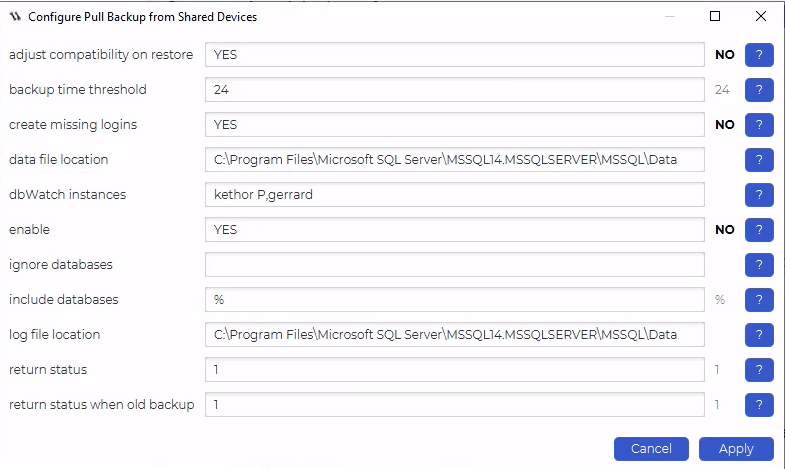Open help for dbWatch instances
This screenshot has width=785, height=469.
[x=759, y=195]
